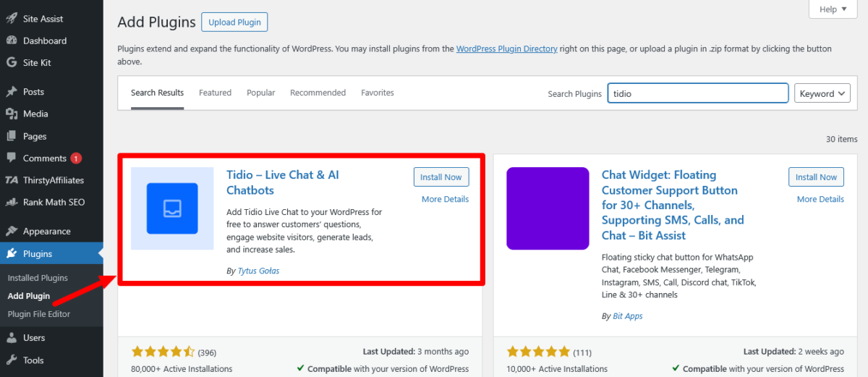Open Comments menu item

click(x=45, y=158)
